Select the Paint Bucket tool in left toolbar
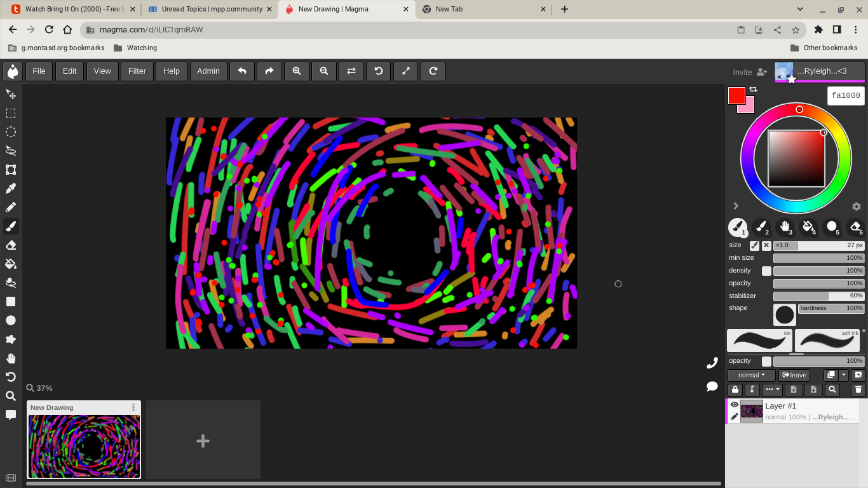Screen dimensions: 868x488 (11, 264)
